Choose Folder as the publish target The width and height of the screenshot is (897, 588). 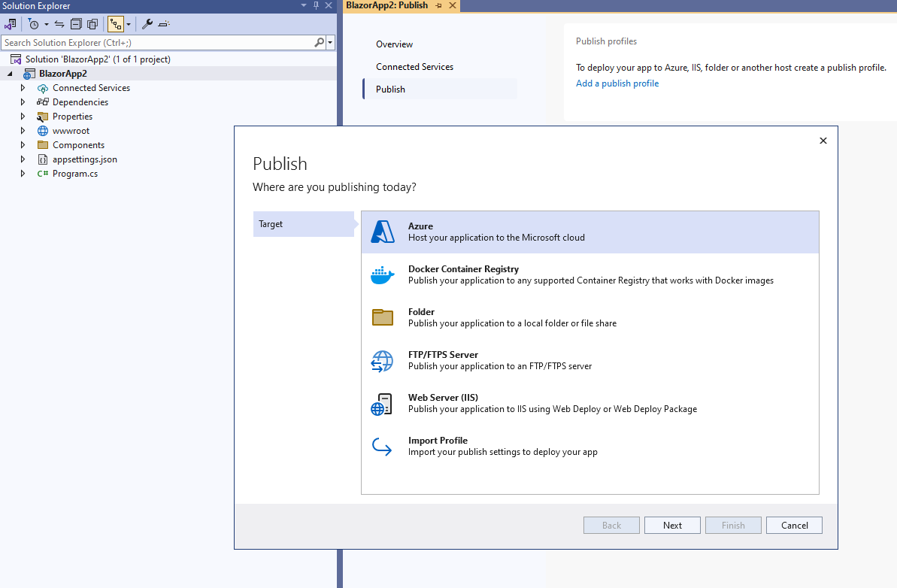click(x=589, y=318)
